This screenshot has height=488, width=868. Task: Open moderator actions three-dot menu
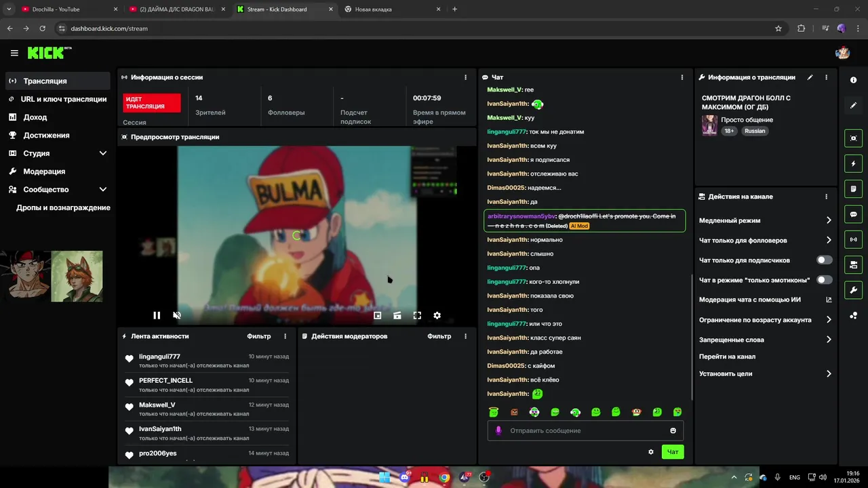click(x=465, y=336)
